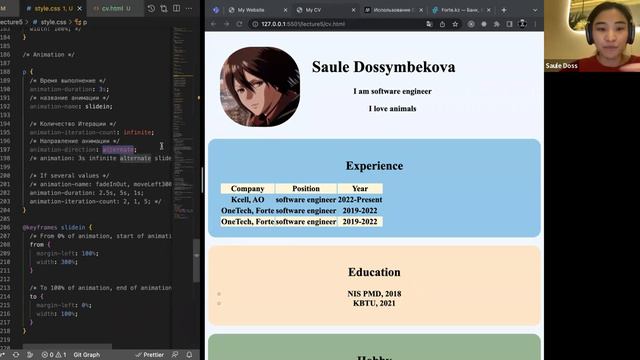The height and width of the screenshot is (360, 640).
Task: Click the Prettier status bar button
Action: tap(149, 355)
